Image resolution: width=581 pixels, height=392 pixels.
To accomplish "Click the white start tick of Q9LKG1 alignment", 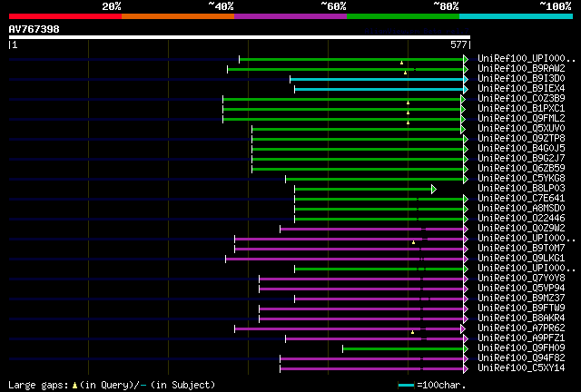I will click(226, 259).
